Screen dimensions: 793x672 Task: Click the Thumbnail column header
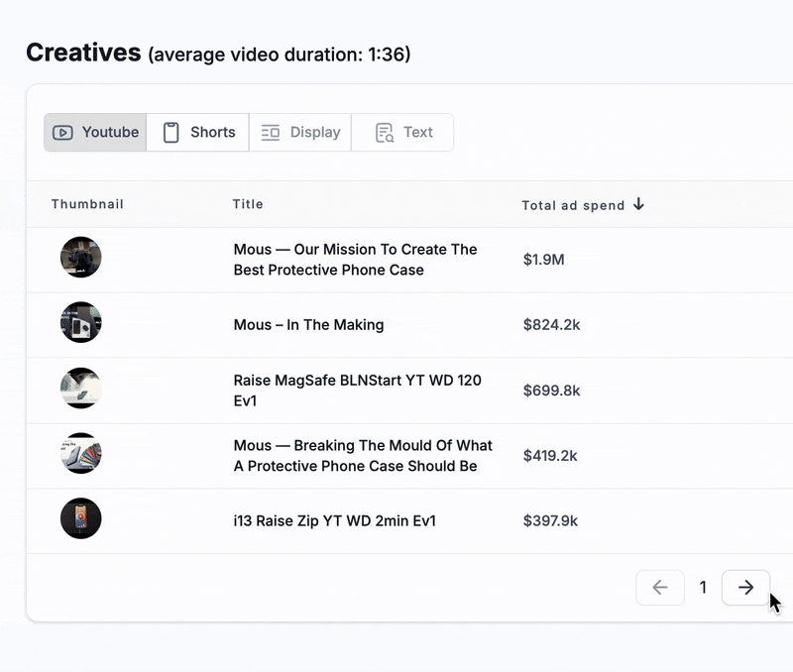tap(87, 204)
